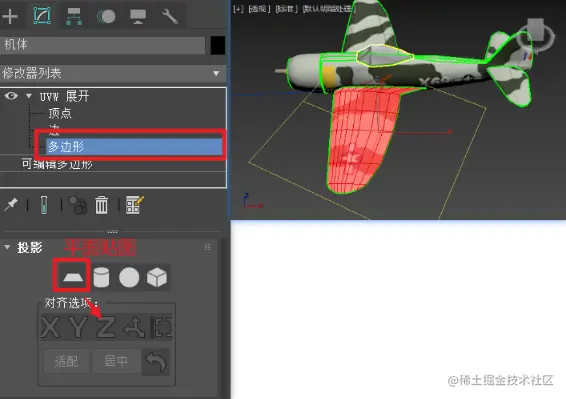Open the Create panel plus tab
566x399 pixels.
click(x=10, y=16)
